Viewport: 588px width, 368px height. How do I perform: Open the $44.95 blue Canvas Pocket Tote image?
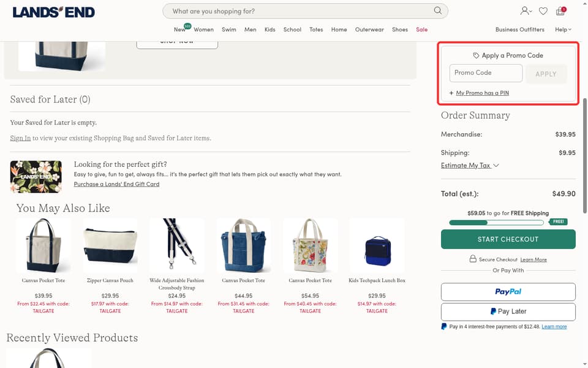point(243,245)
